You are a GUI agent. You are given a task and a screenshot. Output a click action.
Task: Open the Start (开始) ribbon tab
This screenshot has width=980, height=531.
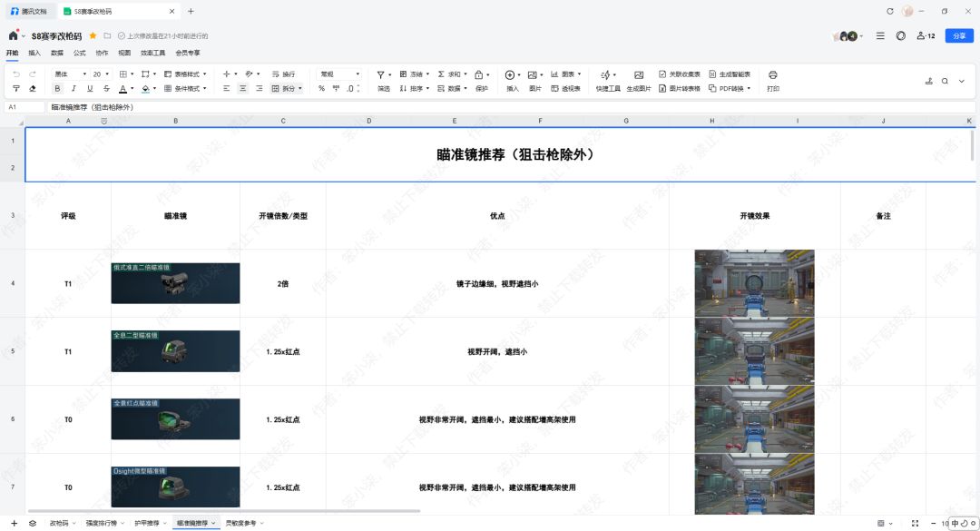[x=12, y=53]
